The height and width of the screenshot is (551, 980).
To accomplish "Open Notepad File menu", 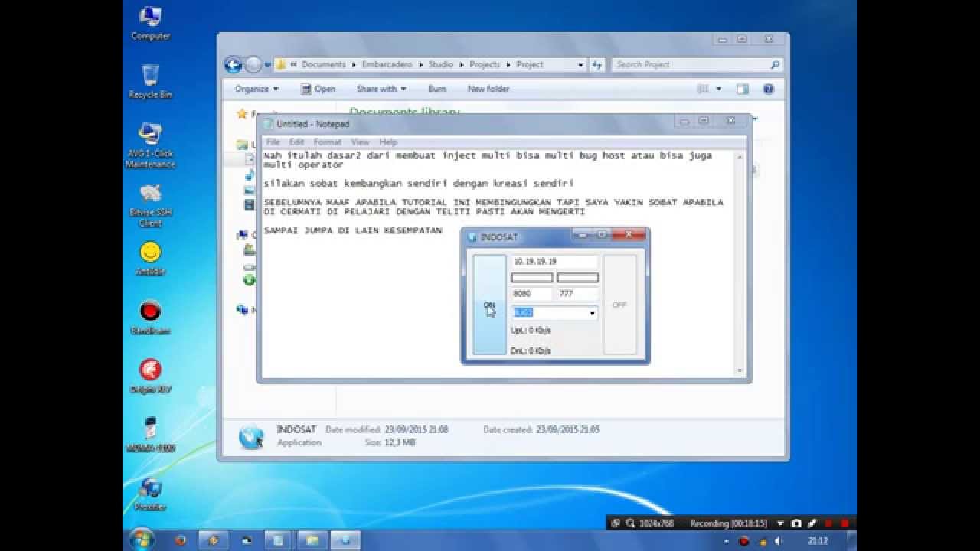I will (x=273, y=142).
